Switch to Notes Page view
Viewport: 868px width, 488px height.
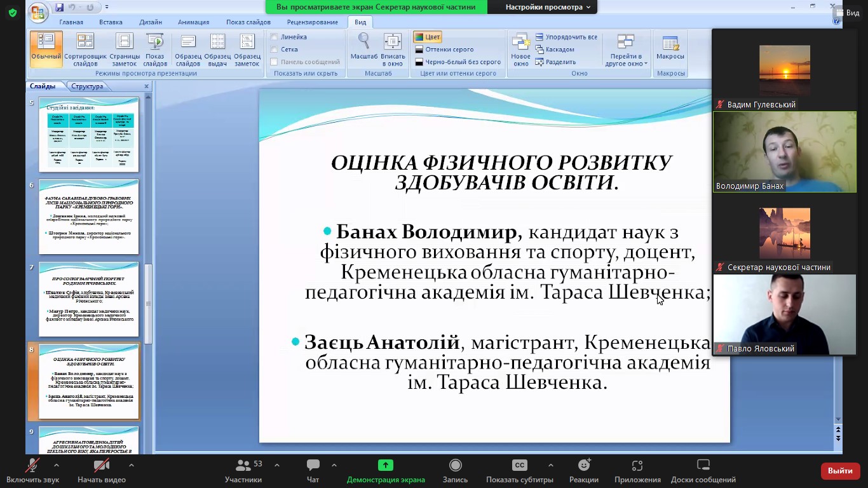point(124,49)
